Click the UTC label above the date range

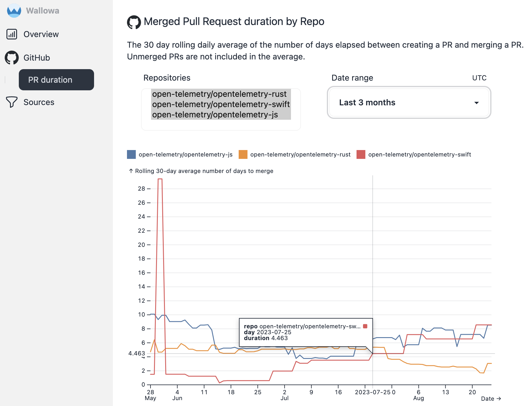(479, 78)
